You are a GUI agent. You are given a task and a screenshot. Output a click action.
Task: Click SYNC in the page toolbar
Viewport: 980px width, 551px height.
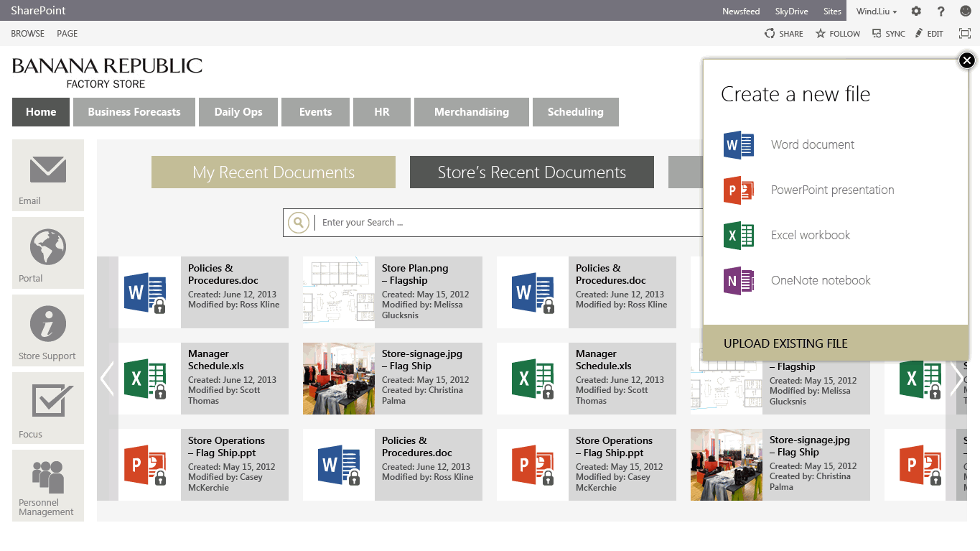(x=889, y=34)
